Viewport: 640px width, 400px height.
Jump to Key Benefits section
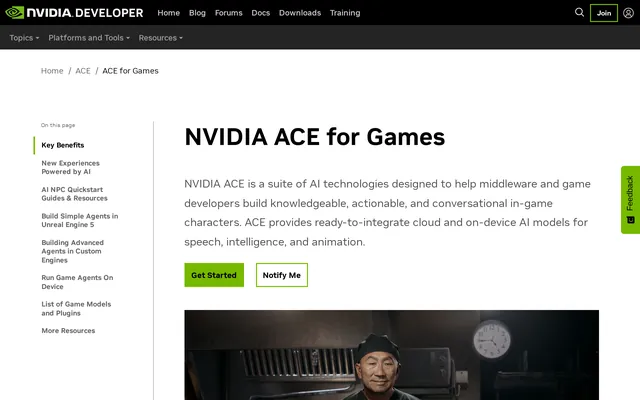click(63, 145)
